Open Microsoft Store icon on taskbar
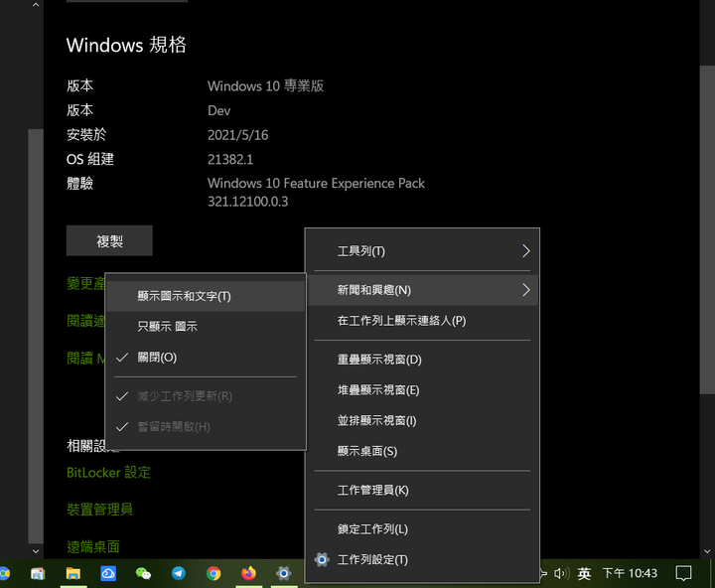 coord(38,573)
